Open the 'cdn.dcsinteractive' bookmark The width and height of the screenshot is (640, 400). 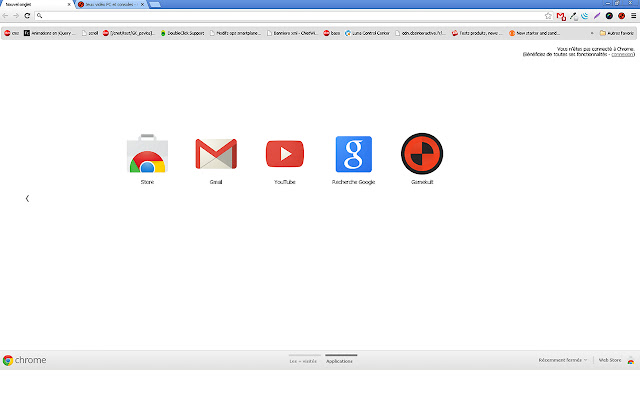pyautogui.click(x=420, y=33)
